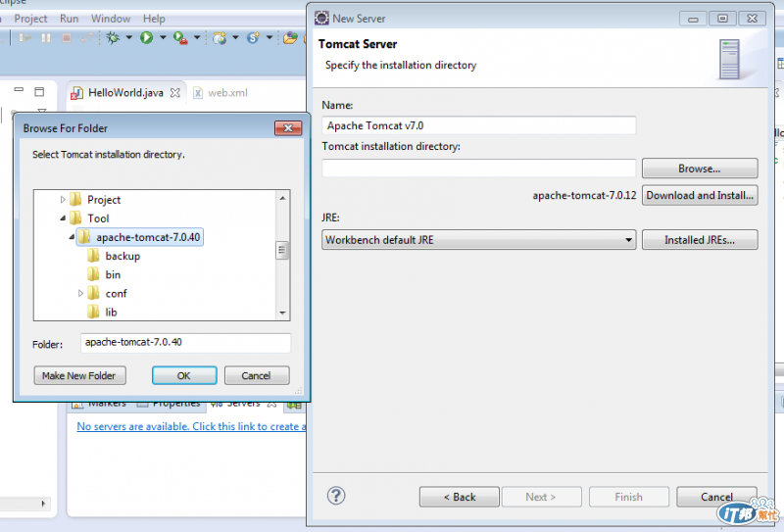Click Cancel in Browse For Folder
Screen dimensions: 784x532
pyautogui.click(x=257, y=375)
